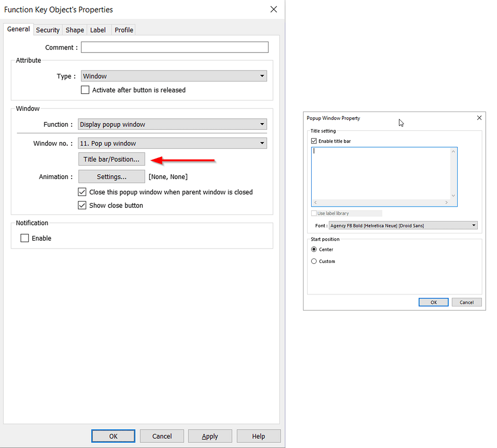Enable the Notification option
Screen dimensions: 497x448
tap(25, 238)
